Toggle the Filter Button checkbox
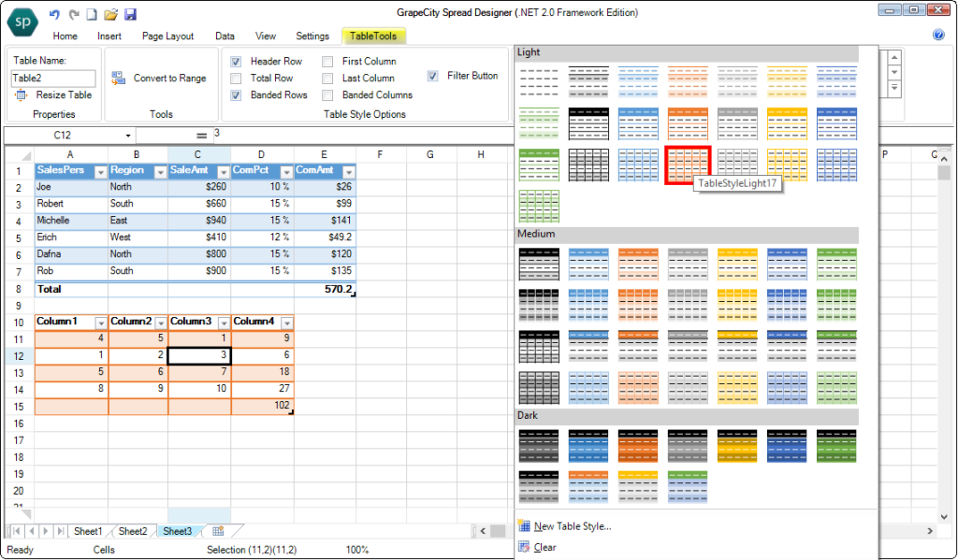This screenshot has width=958, height=560. 432,77
